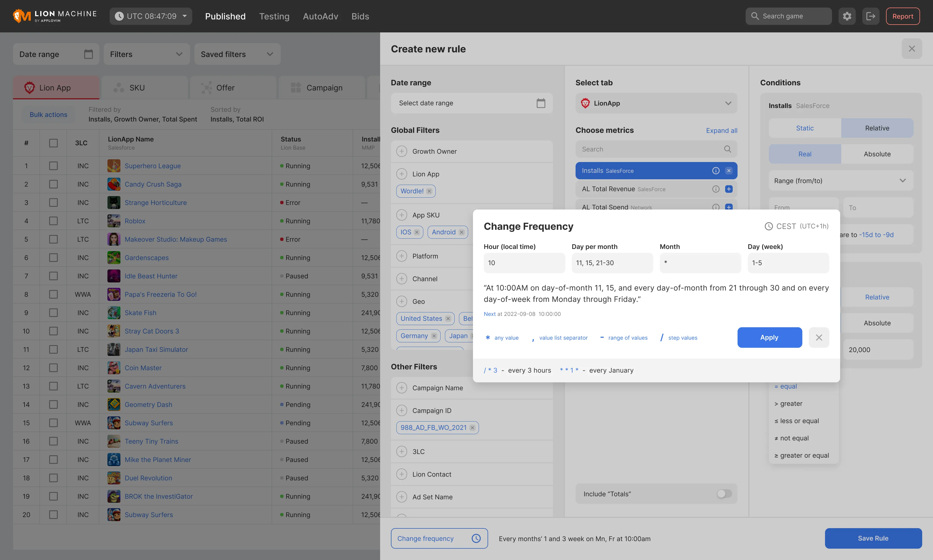The image size is (933, 560).
Task: Click Bulk actions
Action: 48,114
